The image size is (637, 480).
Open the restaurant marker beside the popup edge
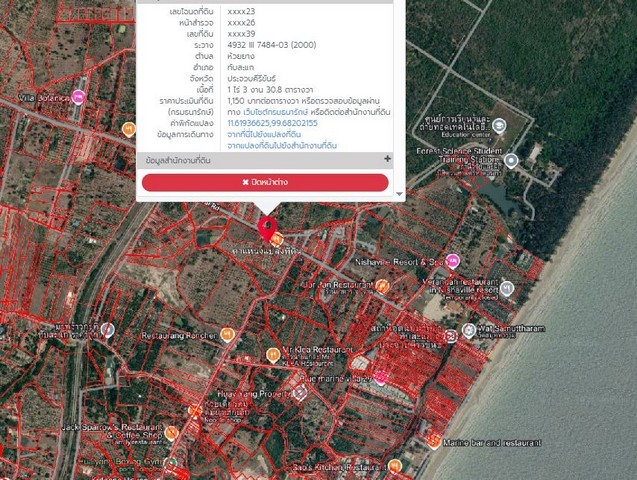pyautogui.click(x=129, y=129)
